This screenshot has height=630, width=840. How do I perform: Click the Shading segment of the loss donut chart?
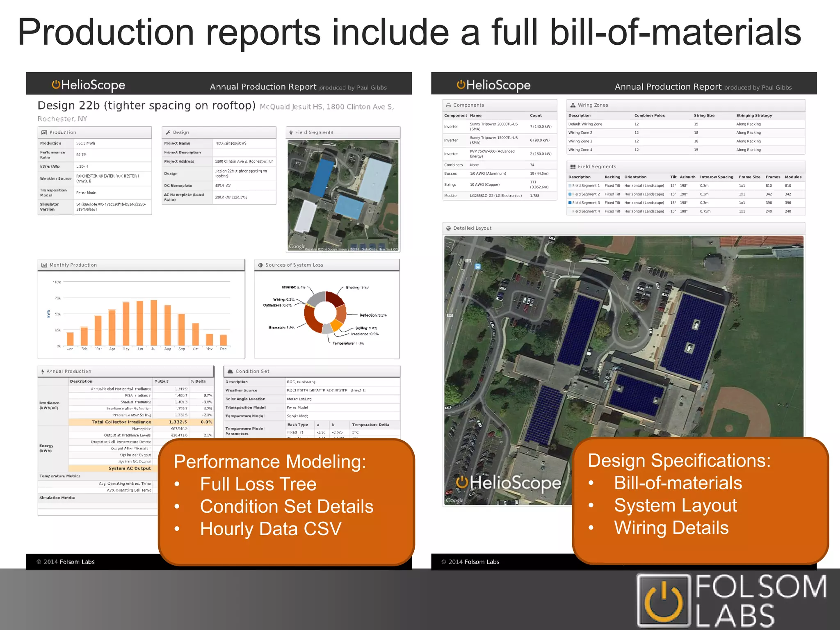click(x=336, y=299)
